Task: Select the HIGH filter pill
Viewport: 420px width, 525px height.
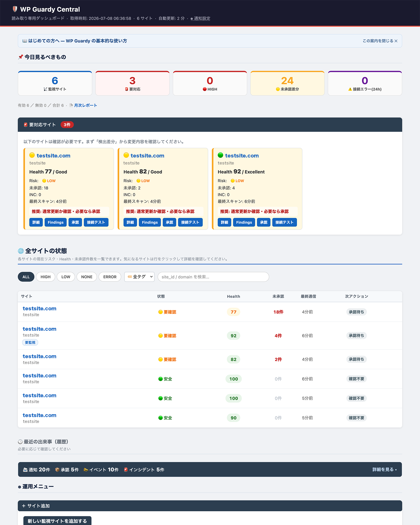Action: (45, 277)
